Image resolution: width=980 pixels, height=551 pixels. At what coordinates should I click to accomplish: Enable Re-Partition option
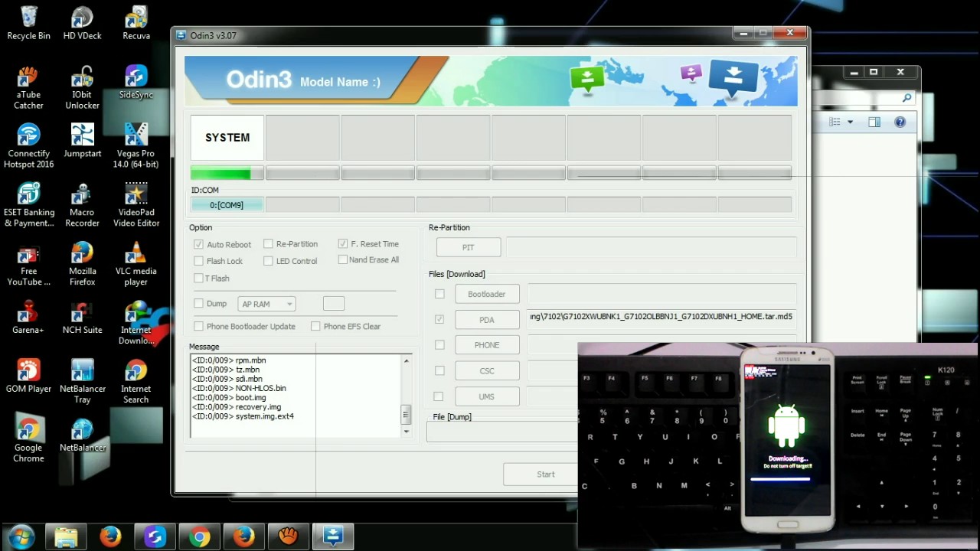(268, 244)
